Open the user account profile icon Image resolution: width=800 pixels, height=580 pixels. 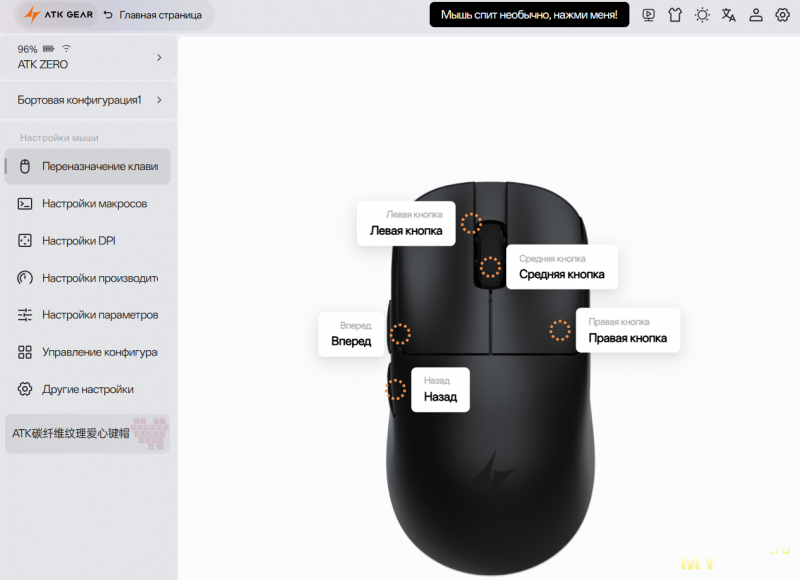[756, 15]
